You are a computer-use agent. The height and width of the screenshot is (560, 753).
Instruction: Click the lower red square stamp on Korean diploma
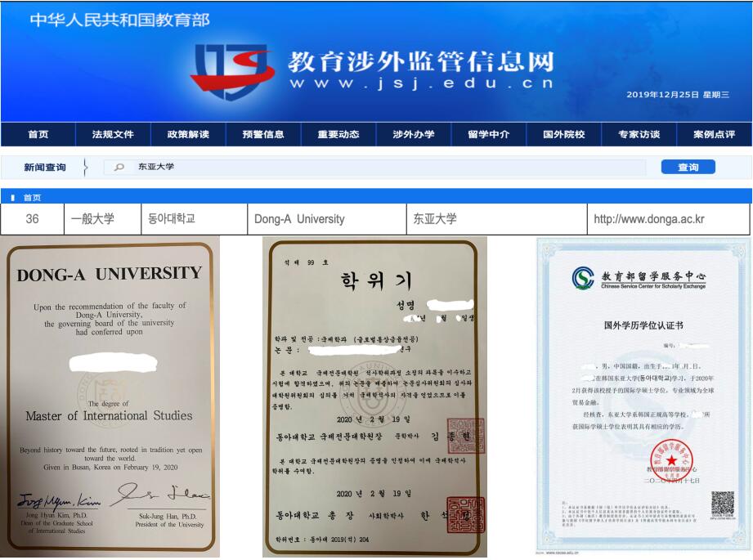point(466,515)
